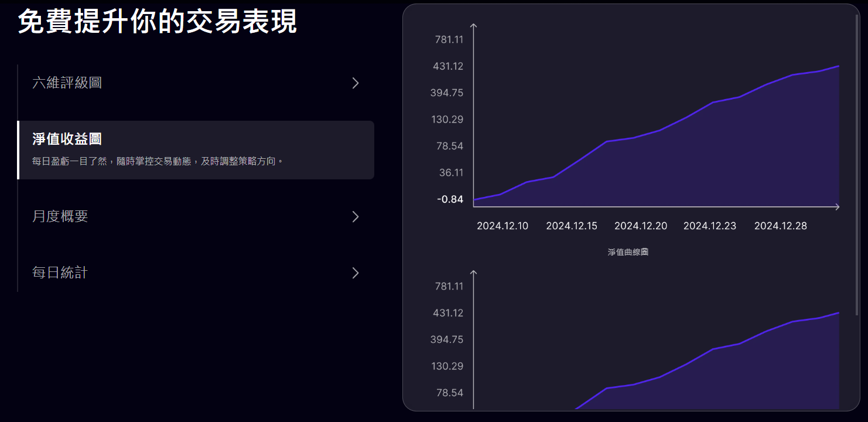Viewport: 868px width, 422px height.
Task: Click the 431.12 label in the upper chart
Action: pyautogui.click(x=448, y=66)
